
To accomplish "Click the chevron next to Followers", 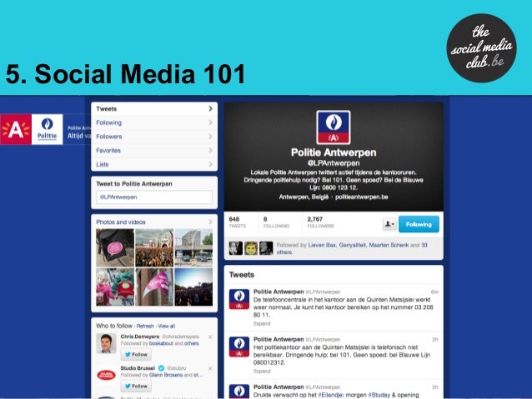I will click(210, 137).
